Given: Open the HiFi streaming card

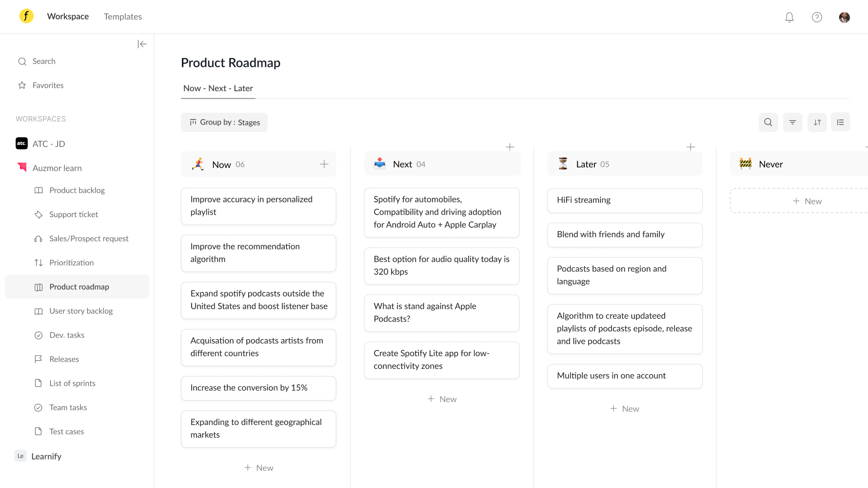Looking at the screenshot, I should click(625, 201).
